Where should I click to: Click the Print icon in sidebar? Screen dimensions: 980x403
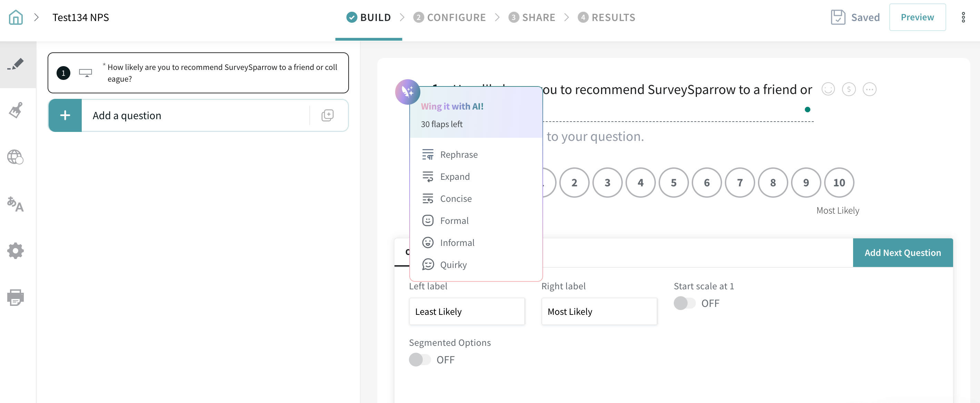click(x=16, y=298)
